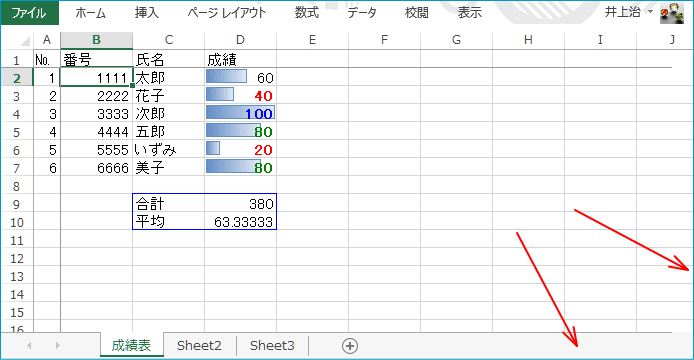Switch to the Sheet3 tab

(272, 345)
